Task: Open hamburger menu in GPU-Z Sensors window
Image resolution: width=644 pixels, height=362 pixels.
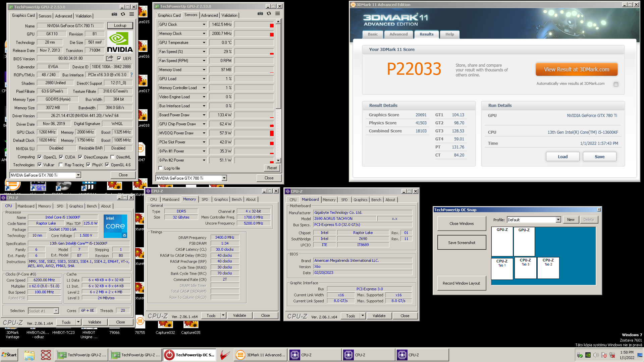Action: pyautogui.click(x=277, y=14)
